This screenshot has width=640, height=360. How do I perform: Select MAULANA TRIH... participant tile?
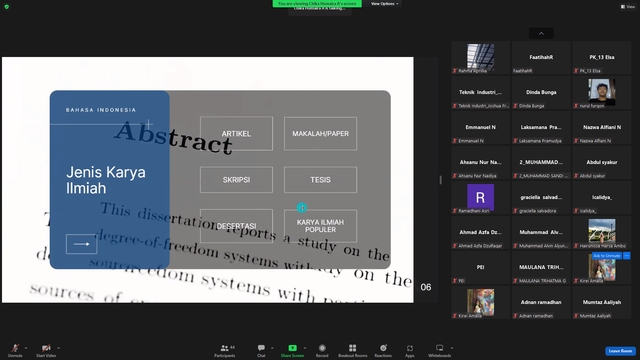[x=541, y=268]
